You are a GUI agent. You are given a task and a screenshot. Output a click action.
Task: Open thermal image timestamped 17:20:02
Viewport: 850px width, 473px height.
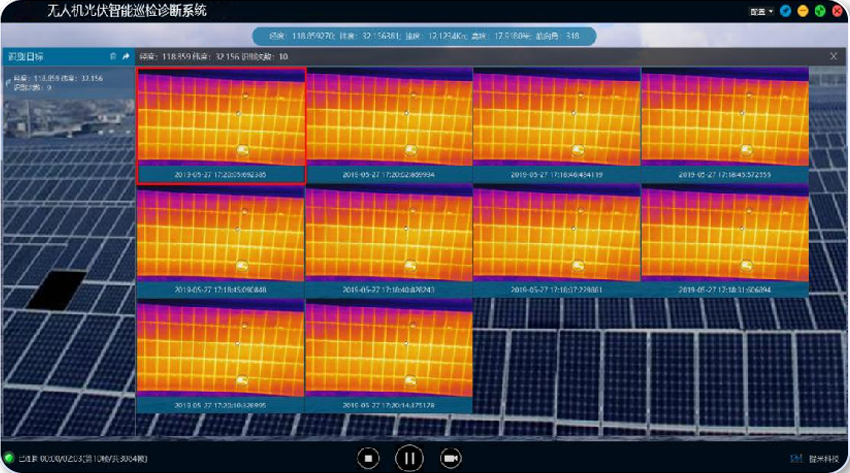pyautogui.click(x=389, y=126)
